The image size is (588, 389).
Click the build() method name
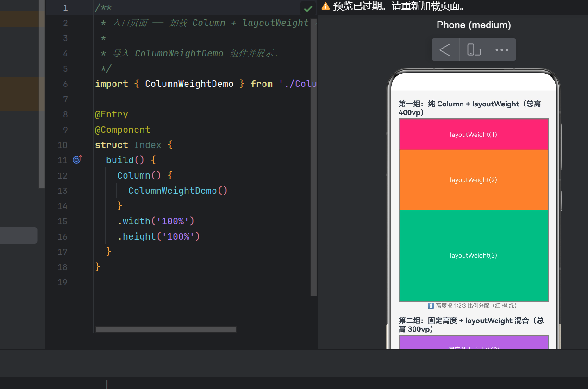[x=120, y=160]
